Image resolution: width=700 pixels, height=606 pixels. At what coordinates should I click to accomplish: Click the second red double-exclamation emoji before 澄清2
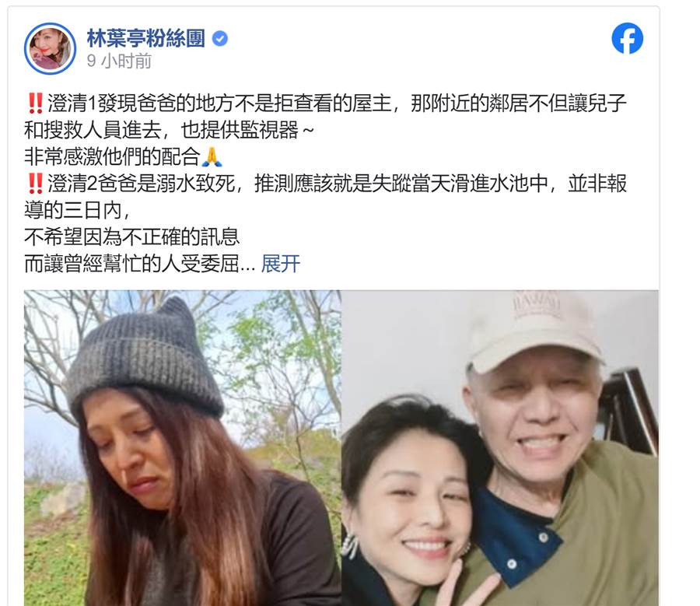click(x=35, y=184)
